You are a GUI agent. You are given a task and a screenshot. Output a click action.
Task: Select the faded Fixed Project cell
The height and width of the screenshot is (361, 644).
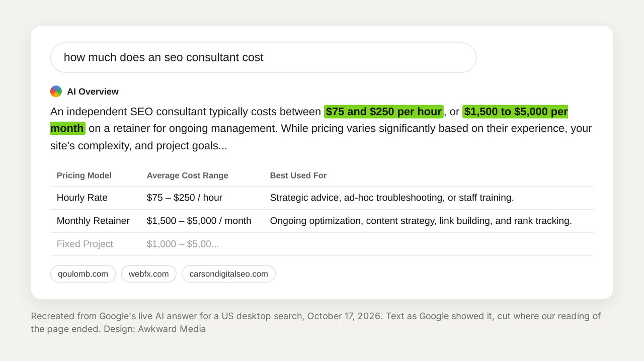[85, 244]
